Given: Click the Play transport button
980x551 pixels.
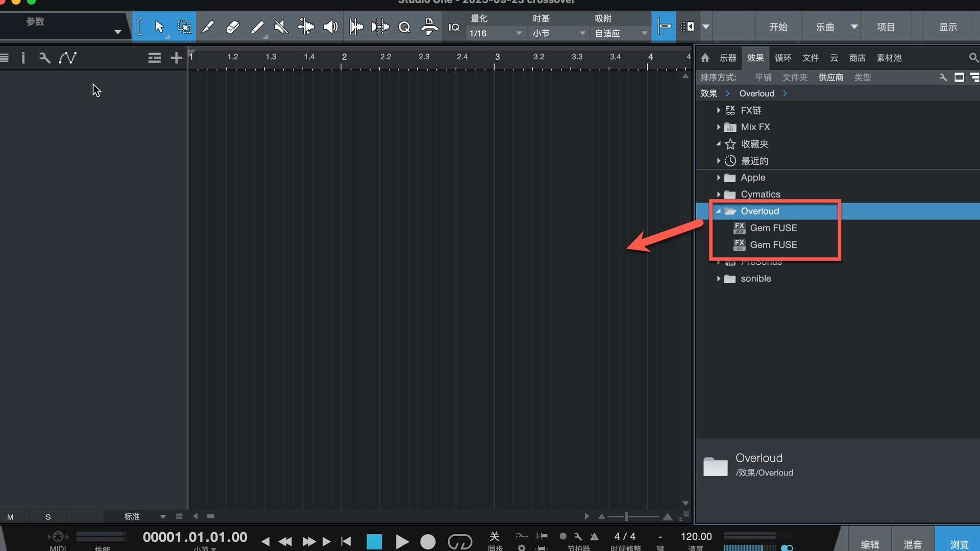Looking at the screenshot, I should pyautogui.click(x=402, y=542).
